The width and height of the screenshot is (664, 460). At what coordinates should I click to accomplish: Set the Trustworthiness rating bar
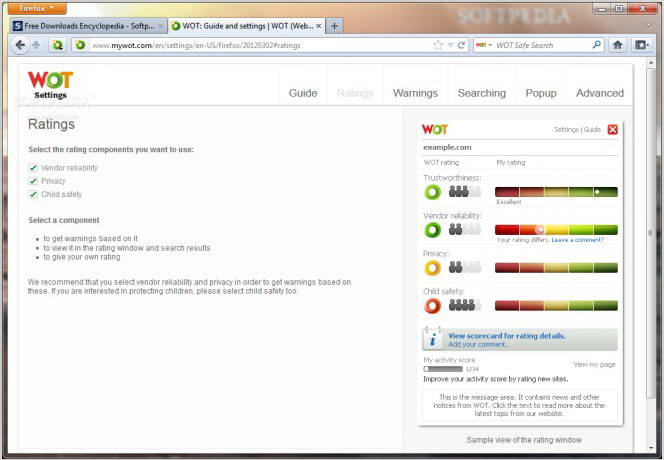click(x=556, y=192)
